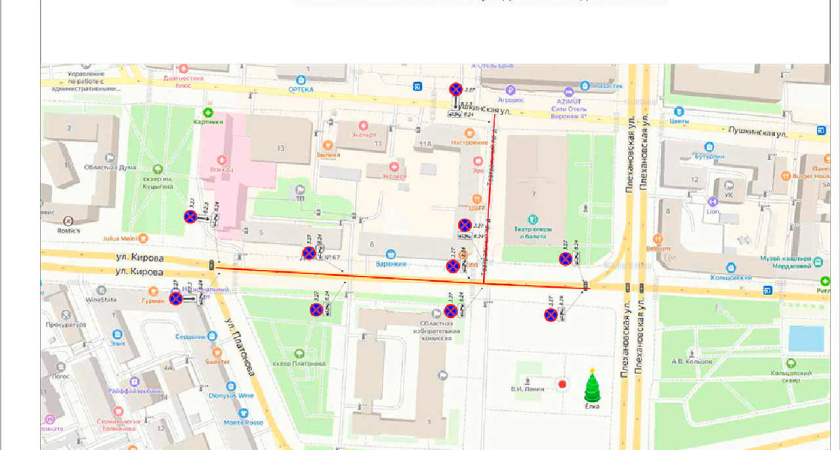Image resolution: width=840 pixels, height=450 pixels.
Task: Select the ОРТЕКА shop marker
Action: 301,78
